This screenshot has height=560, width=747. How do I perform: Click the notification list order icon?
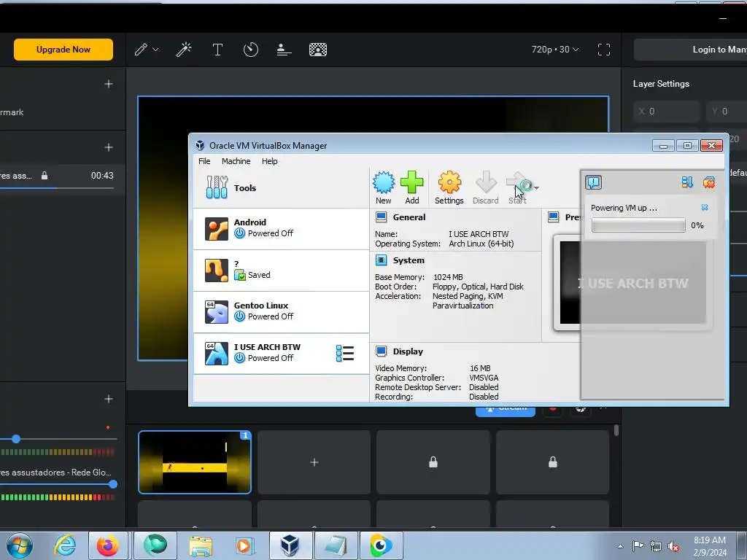(x=687, y=182)
